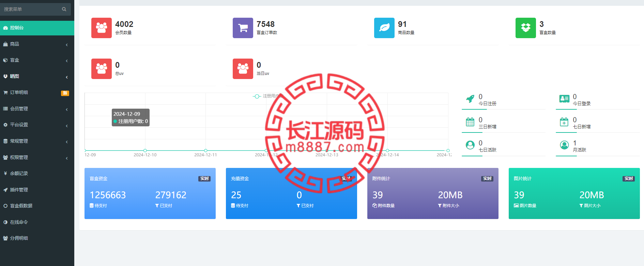The height and width of the screenshot is (266, 644).
Task: Click the orange 新 badge on 订单明细
Action: (x=65, y=93)
